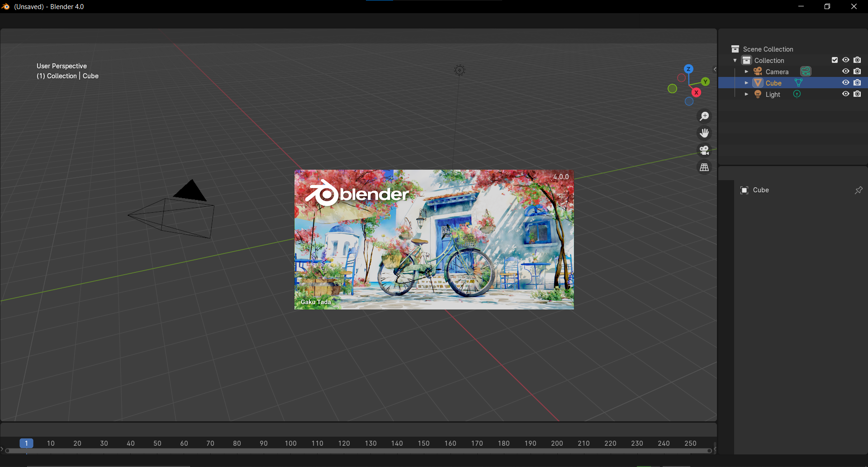Click the red X axis gizmo ball
The width and height of the screenshot is (868, 467).
tap(696, 92)
